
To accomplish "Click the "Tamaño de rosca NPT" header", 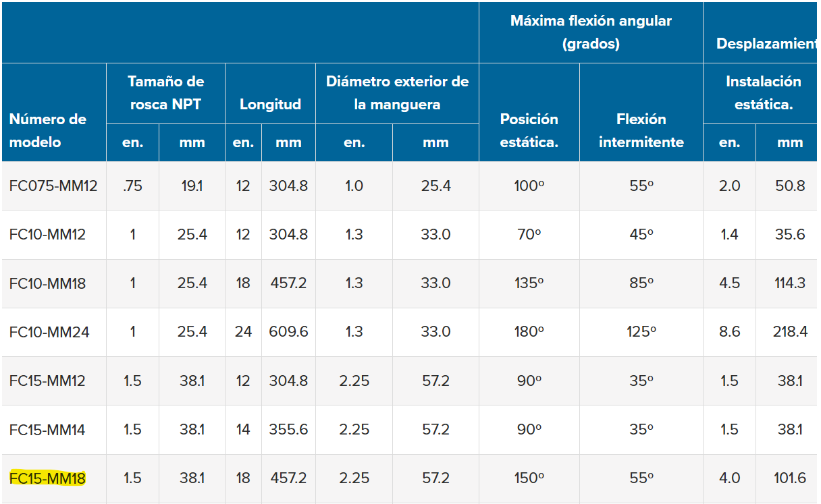I will [165, 93].
